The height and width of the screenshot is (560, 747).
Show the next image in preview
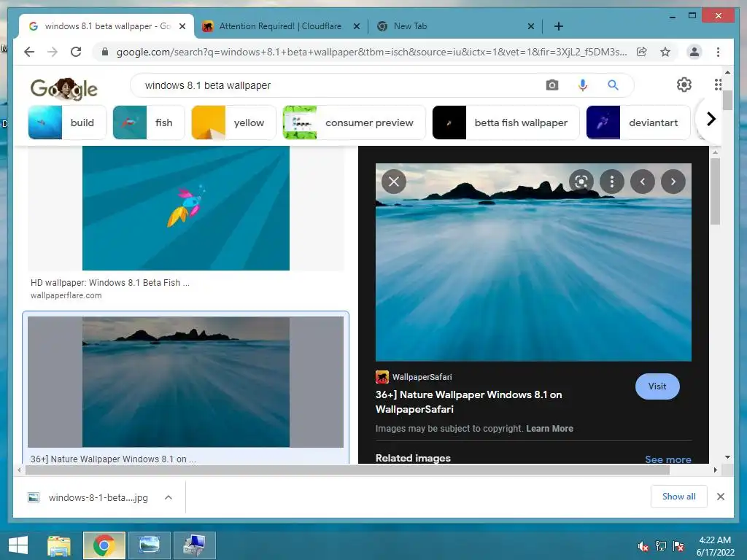point(673,182)
